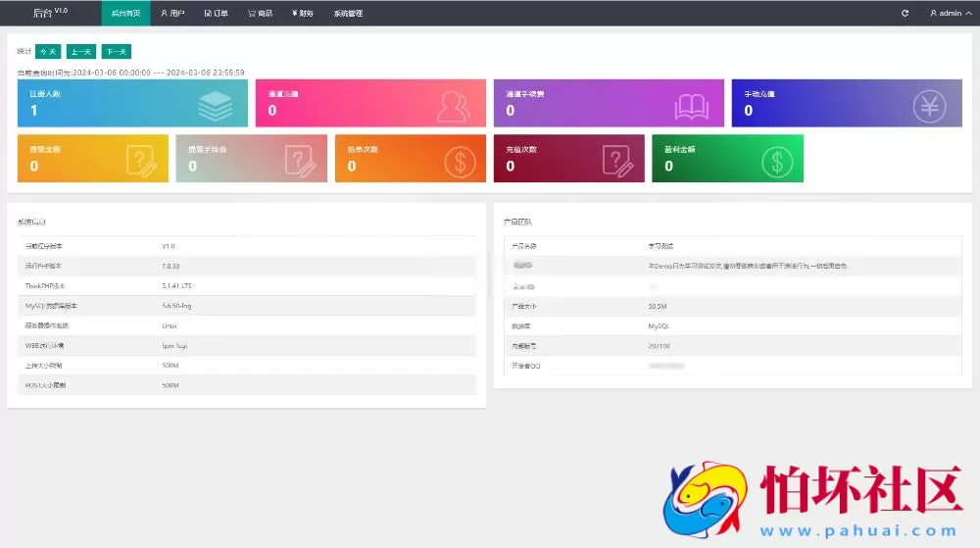Click the people icon on 通道充值 card

click(x=453, y=105)
